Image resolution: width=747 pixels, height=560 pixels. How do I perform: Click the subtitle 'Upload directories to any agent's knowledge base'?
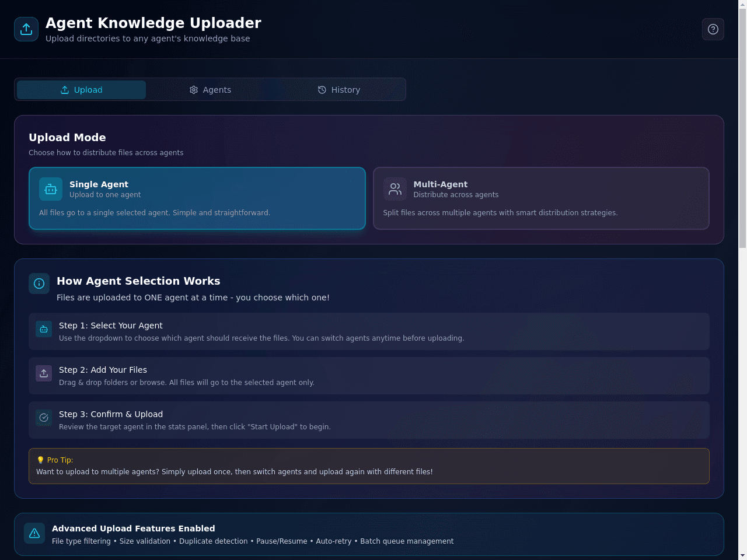pos(148,38)
